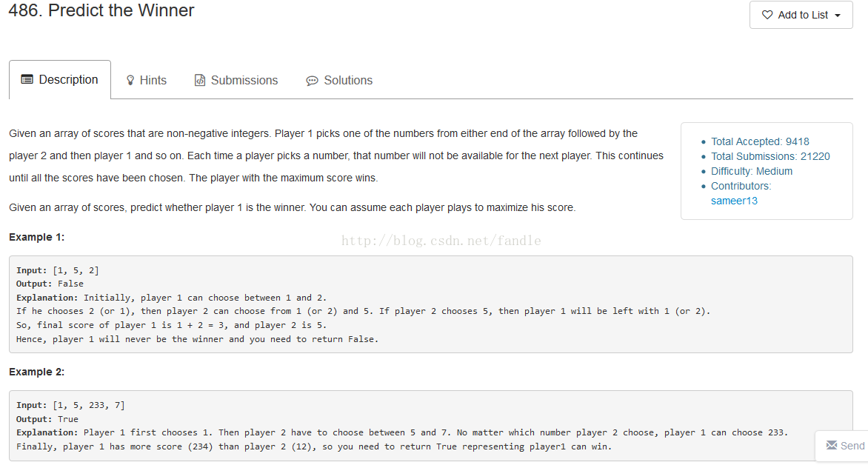The width and height of the screenshot is (868, 465).
Task: Click the Add to List button
Action: pos(801,15)
